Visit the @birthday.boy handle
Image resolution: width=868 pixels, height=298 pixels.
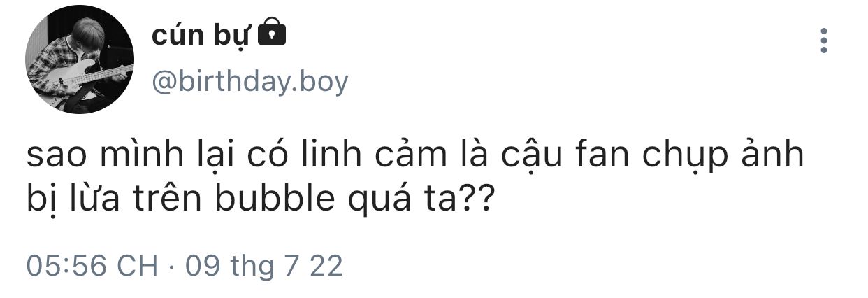point(249,83)
